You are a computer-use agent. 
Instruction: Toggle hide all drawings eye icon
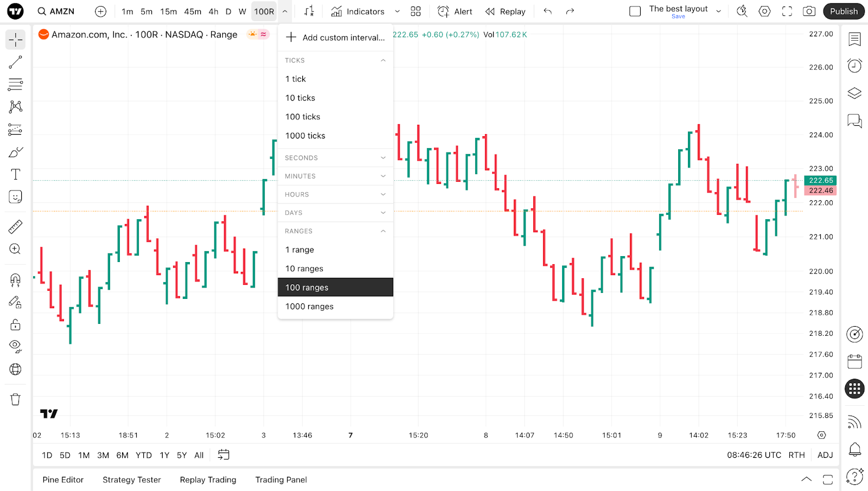pos(15,346)
